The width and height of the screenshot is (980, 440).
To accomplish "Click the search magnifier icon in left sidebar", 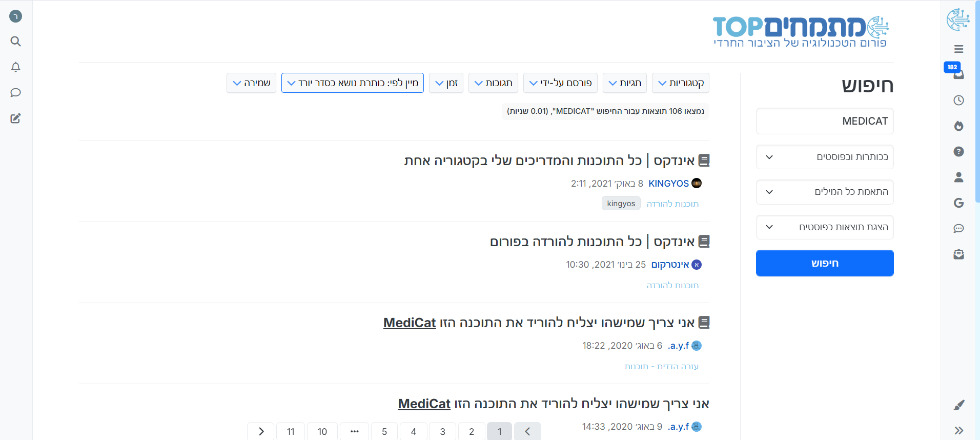I will pos(16,42).
